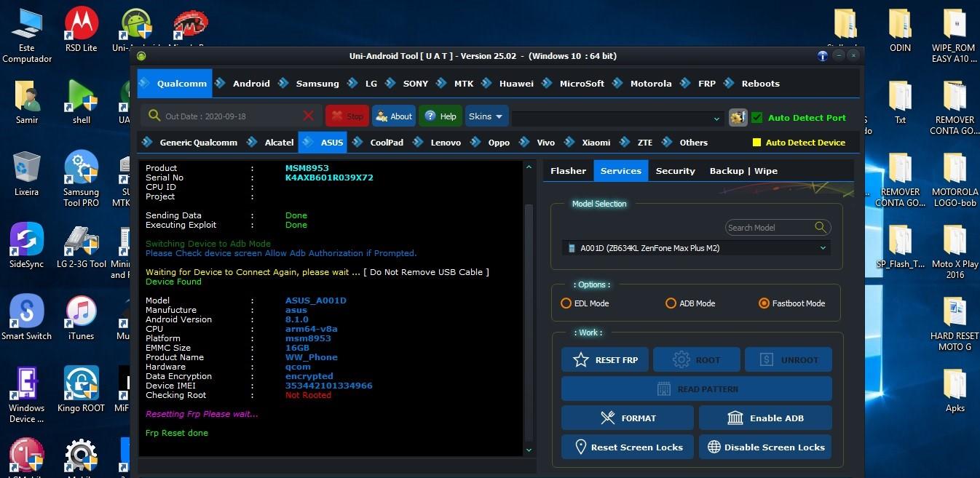Launch Smart Switch from the desktop
The width and height of the screenshot is (980, 478).
27,318
